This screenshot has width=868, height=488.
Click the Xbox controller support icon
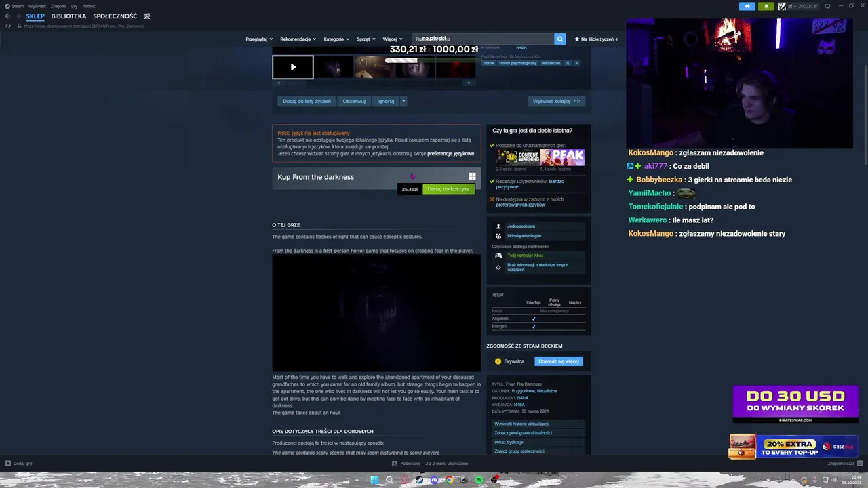pyautogui.click(x=498, y=256)
